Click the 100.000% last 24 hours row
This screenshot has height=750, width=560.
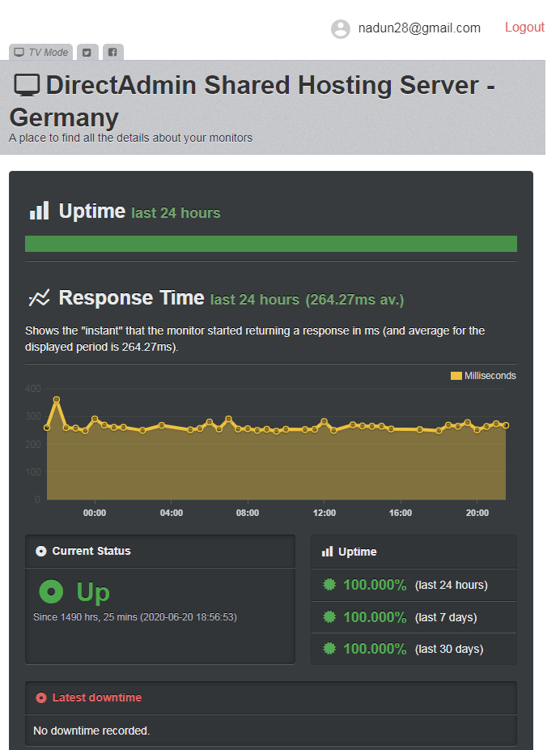click(x=414, y=585)
